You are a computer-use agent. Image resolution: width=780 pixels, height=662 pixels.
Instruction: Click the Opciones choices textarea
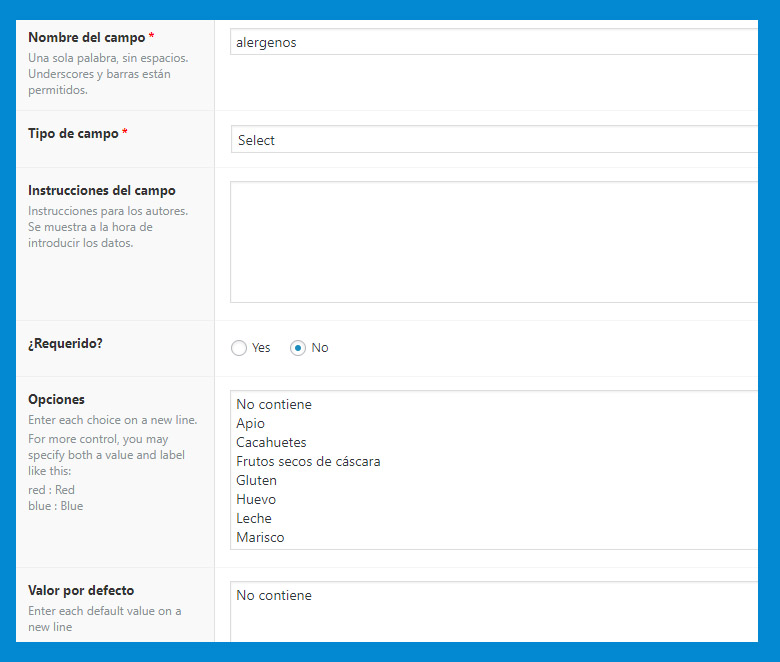494,470
